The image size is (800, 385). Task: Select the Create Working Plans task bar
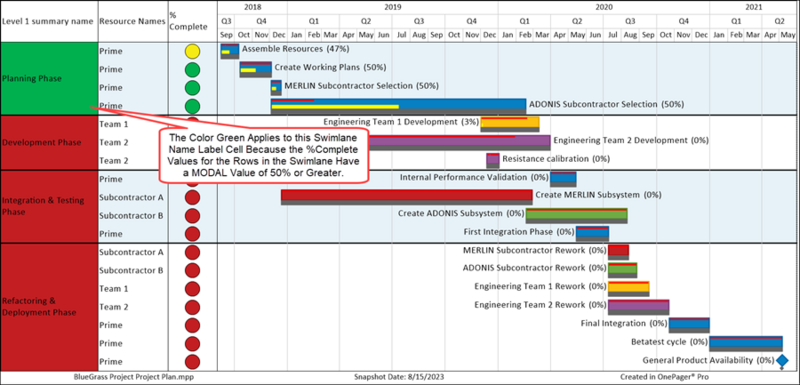[x=256, y=69]
